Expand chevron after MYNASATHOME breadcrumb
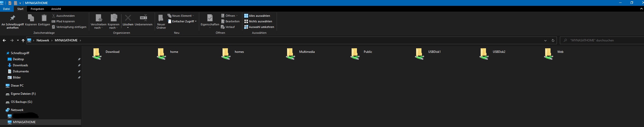Viewport: 644px width, 127px height. tap(80, 40)
